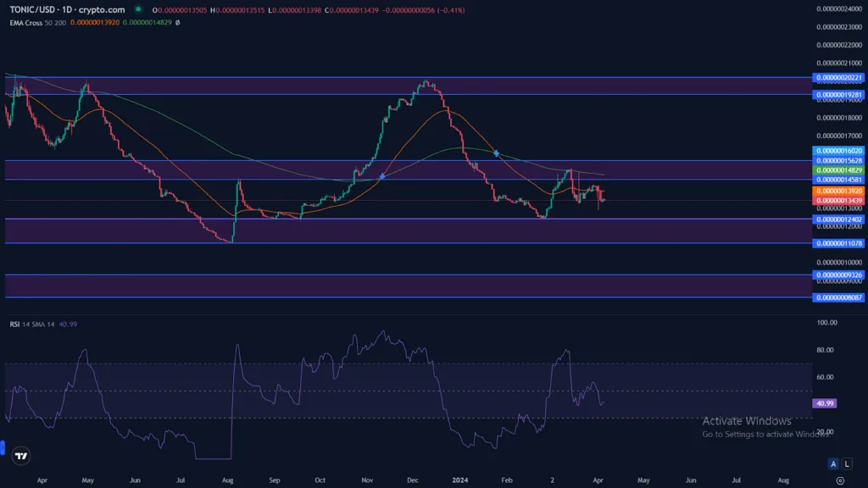Click the Sep label on time axis
This screenshot has height=488, width=868.
[x=275, y=480]
